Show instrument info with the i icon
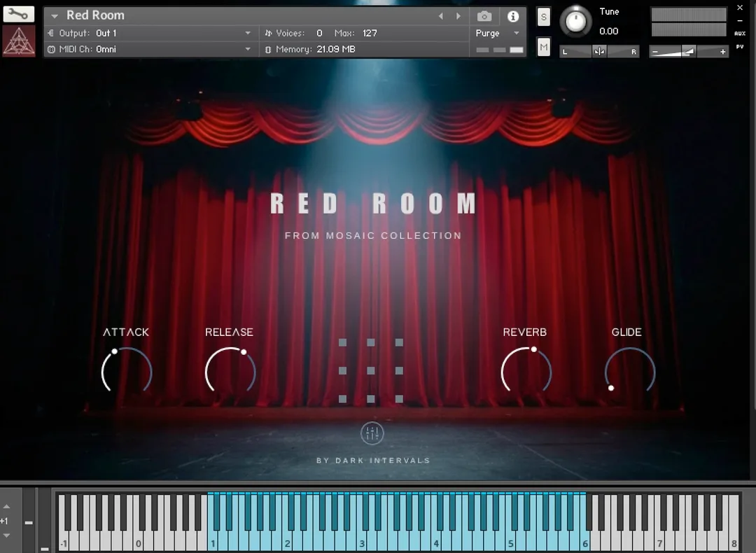 click(513, 16)
